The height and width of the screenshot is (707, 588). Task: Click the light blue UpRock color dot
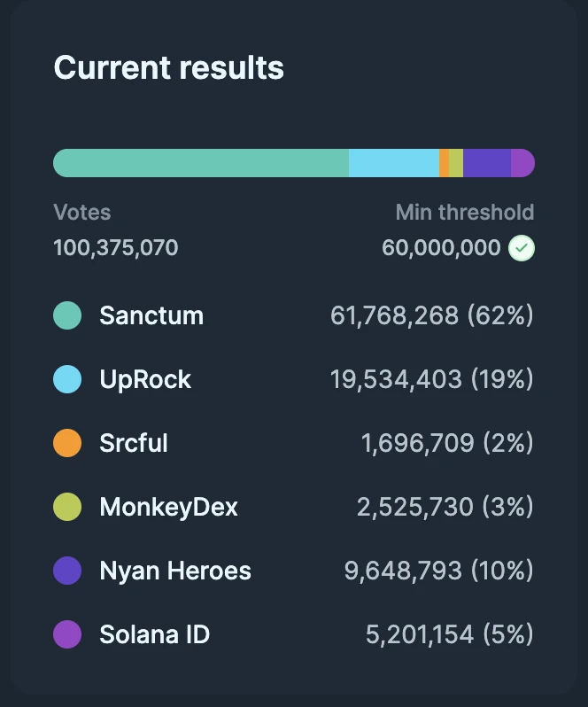pyautogui.click(x=67, y=379)
